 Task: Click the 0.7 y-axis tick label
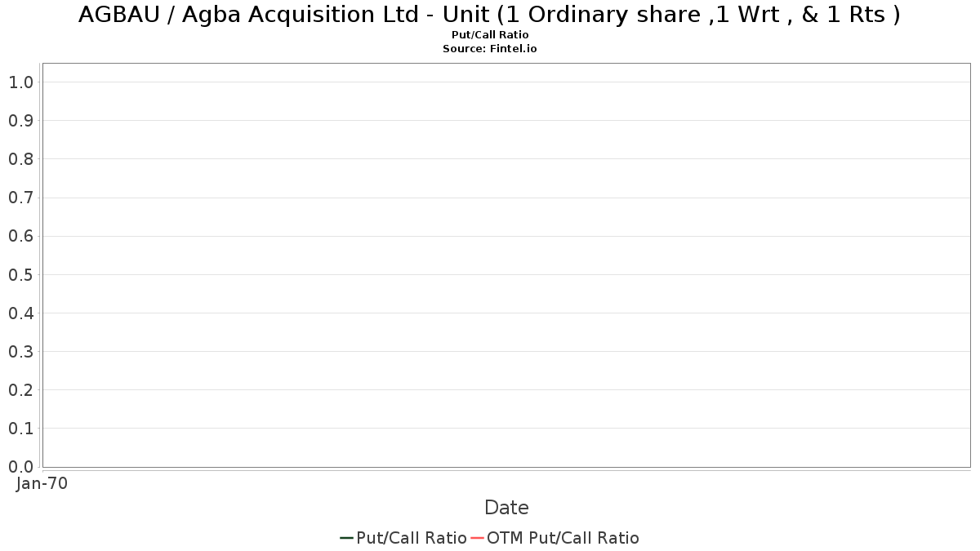pyautogui.click(x=21, y=198)
